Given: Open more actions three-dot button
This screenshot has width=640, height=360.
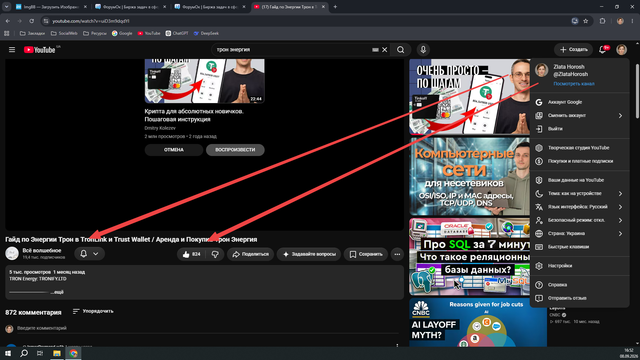Looking at the screenshot, I should click(x=397, y=254).
